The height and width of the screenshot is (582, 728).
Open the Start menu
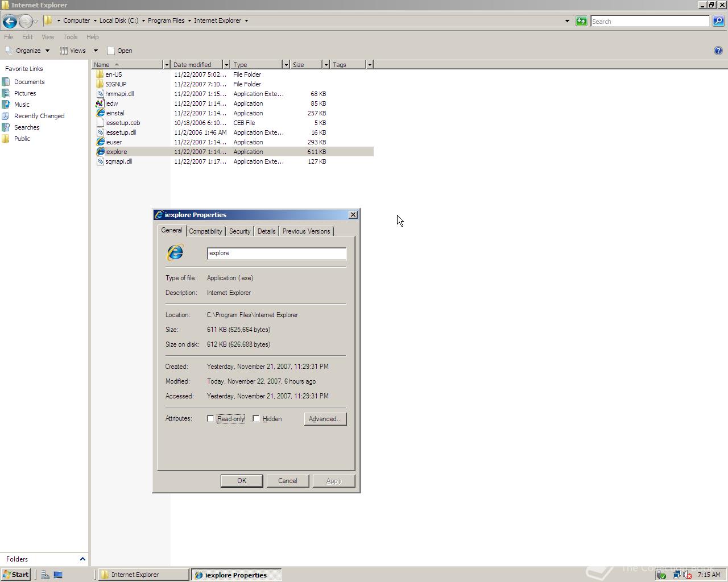[16, 575]
